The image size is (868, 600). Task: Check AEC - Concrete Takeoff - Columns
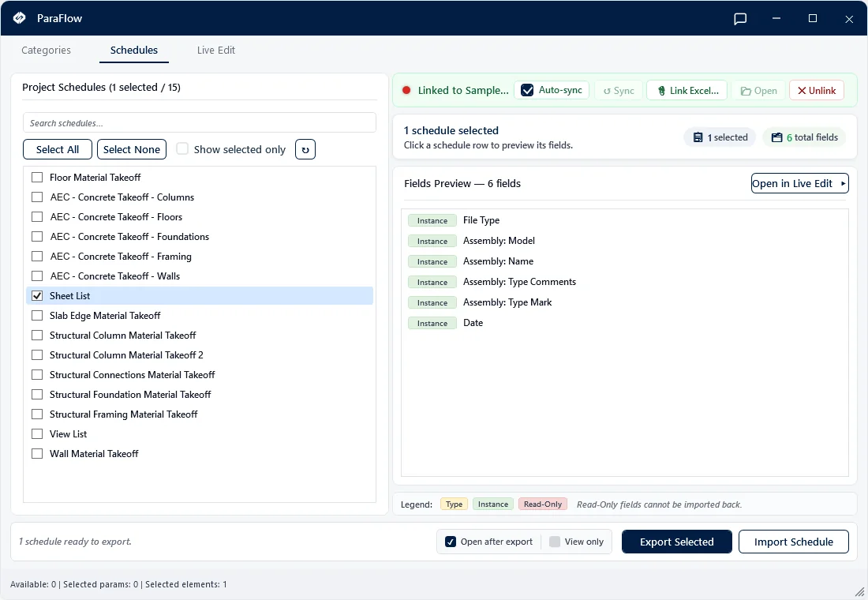(x=37, y=197)
